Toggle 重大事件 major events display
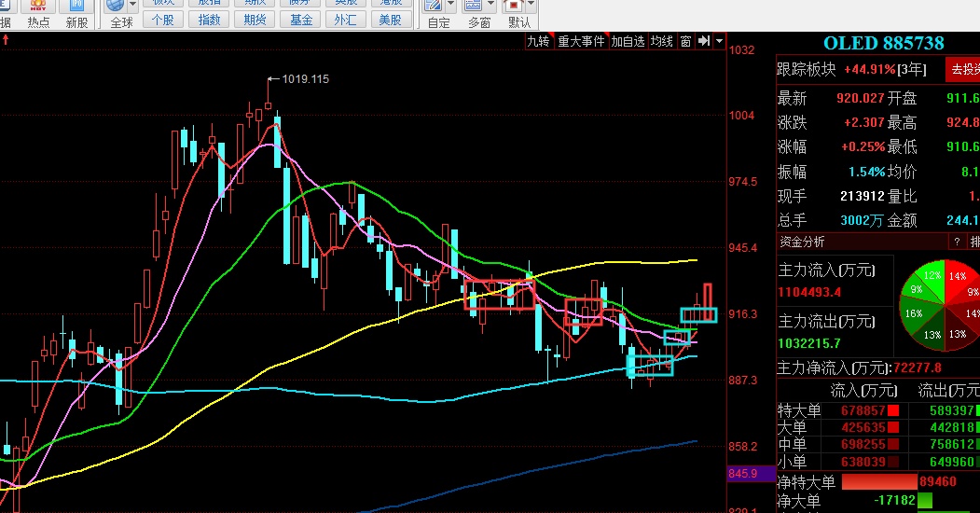 [582, 41]
